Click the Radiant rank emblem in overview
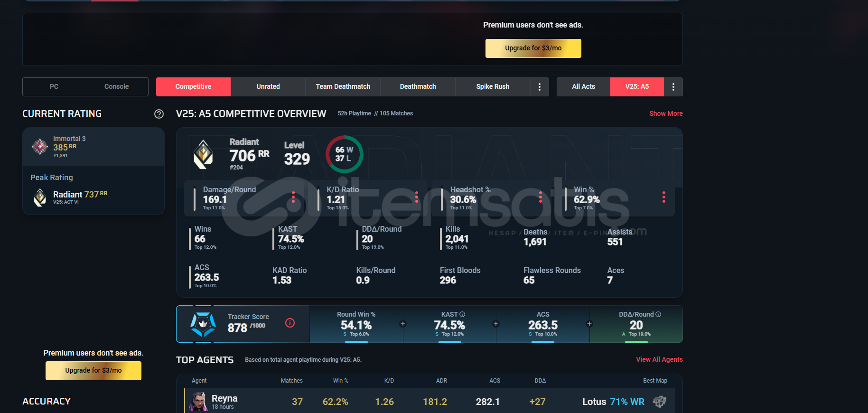The height and width of the screenshot is (413, 868). pos(204,155)
